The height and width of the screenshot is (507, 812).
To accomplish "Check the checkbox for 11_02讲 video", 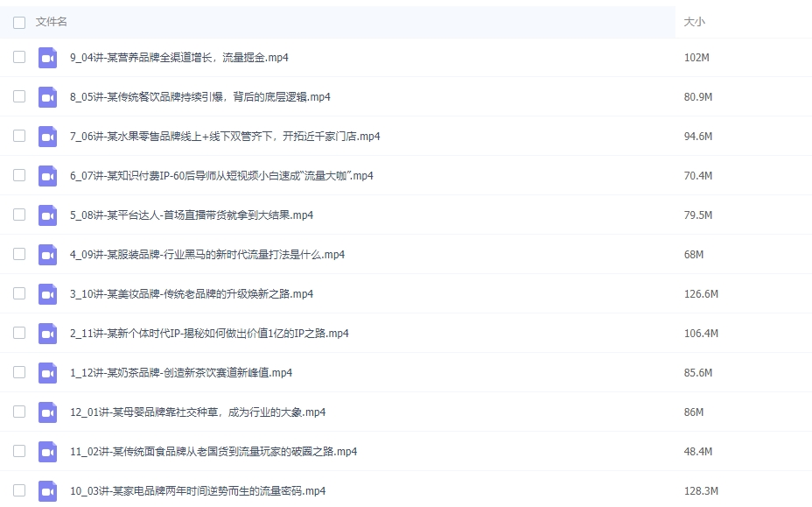I will [18, 451].
